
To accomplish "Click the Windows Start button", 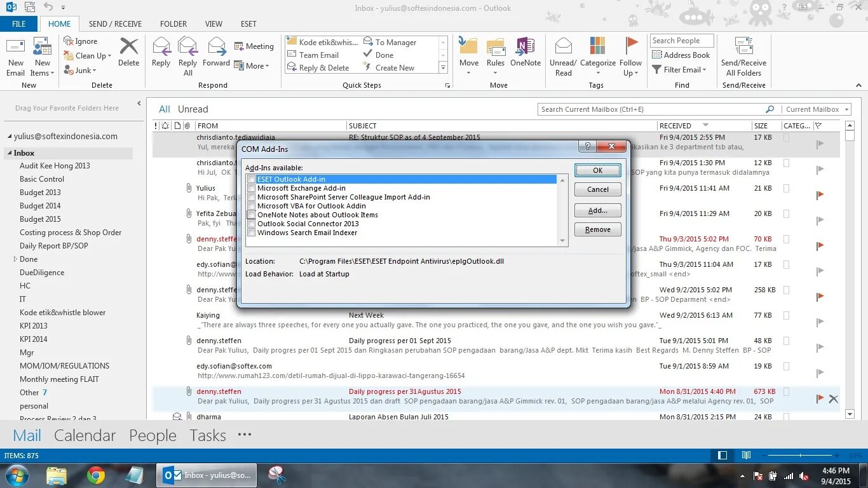I will [17, 475].
